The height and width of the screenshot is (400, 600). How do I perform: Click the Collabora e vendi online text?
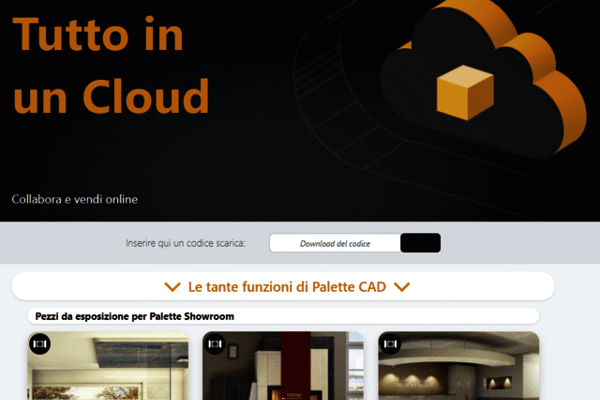[x=75, y=199]
